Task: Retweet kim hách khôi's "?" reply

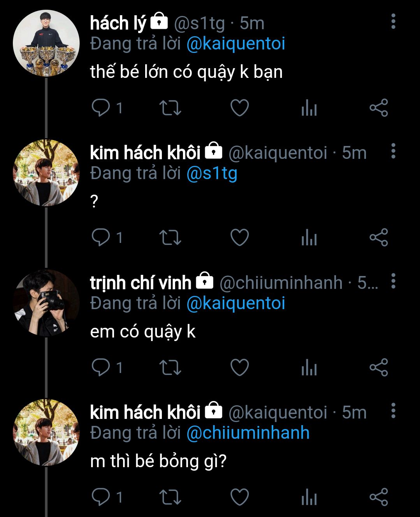Action: tap(170, 237)
